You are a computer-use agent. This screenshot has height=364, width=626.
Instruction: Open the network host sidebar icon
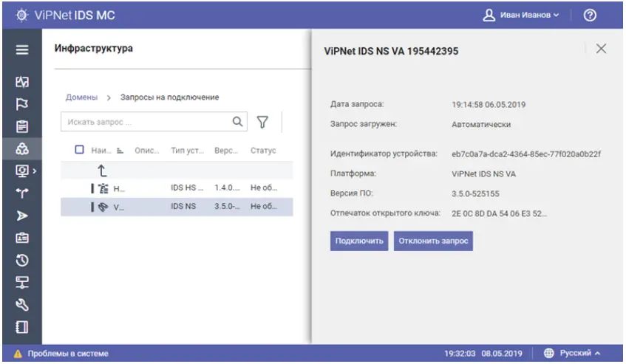tap(22, 282)
